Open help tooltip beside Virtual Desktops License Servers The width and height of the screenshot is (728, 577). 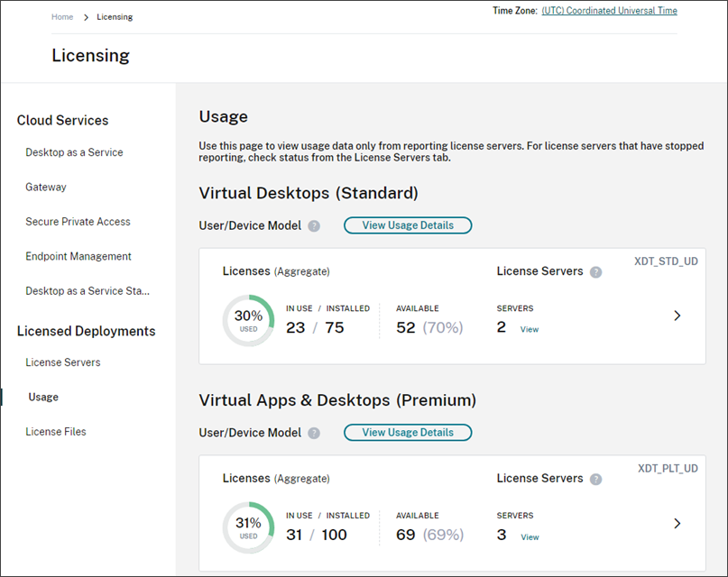[595, 272]
